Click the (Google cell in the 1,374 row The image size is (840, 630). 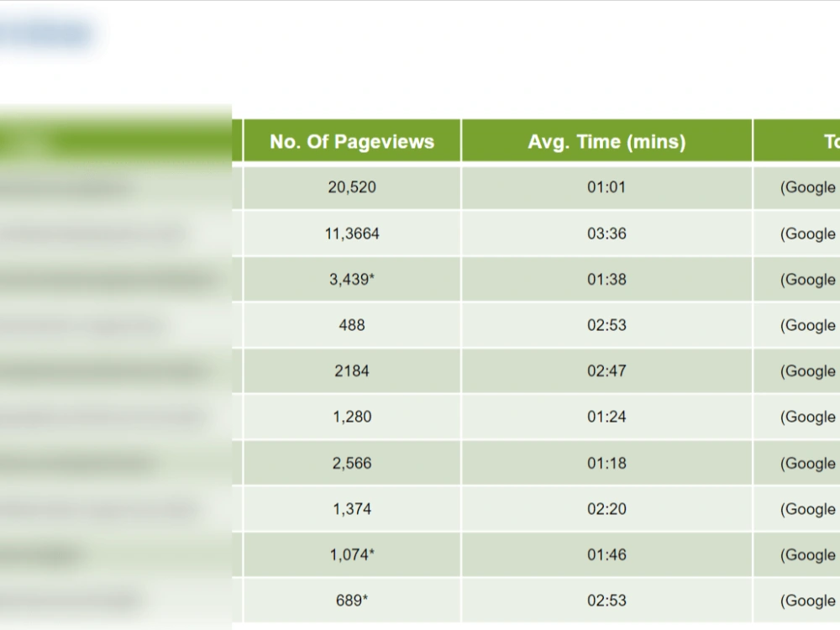pos(797,509)
